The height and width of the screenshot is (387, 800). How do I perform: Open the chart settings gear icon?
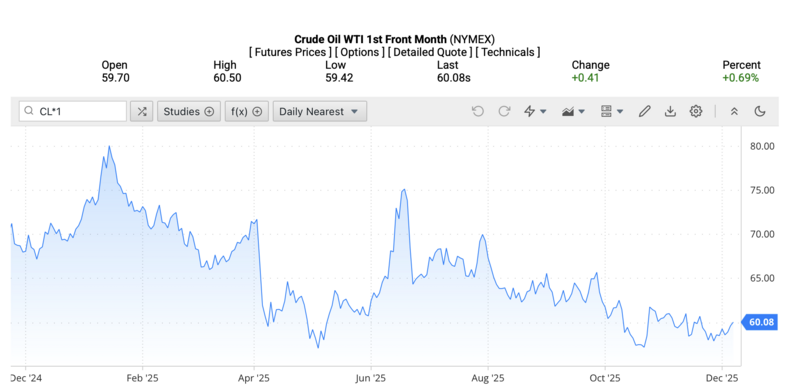(x=696, y=111)
